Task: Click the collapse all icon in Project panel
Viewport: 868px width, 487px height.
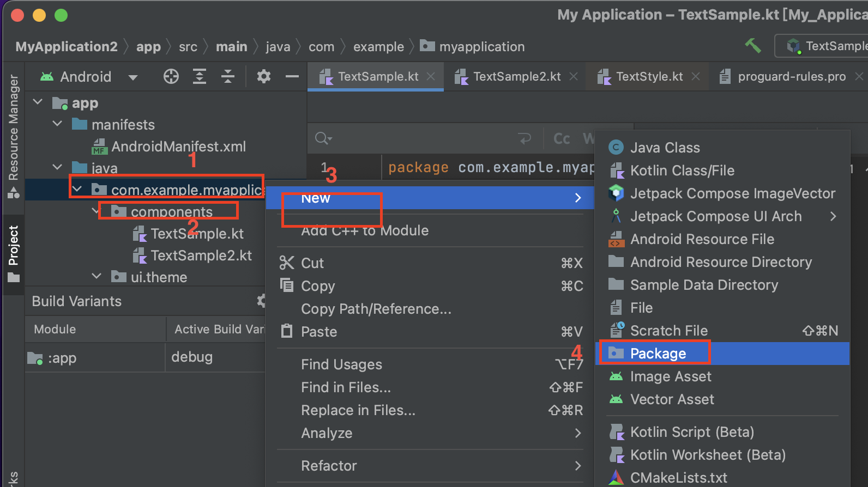Action: coord(228,77)
